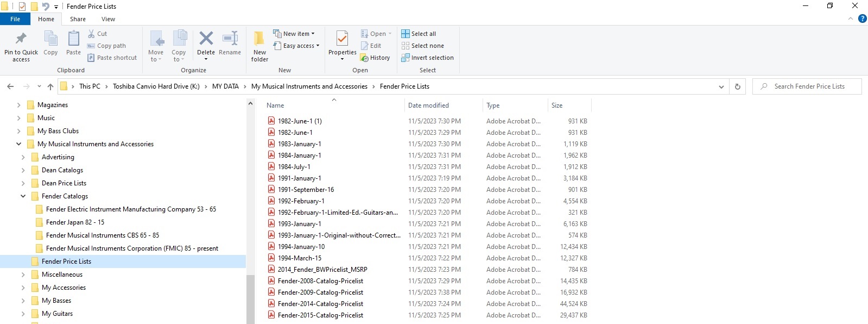
Task: Click Select none in ribbon
Action: 422,46
